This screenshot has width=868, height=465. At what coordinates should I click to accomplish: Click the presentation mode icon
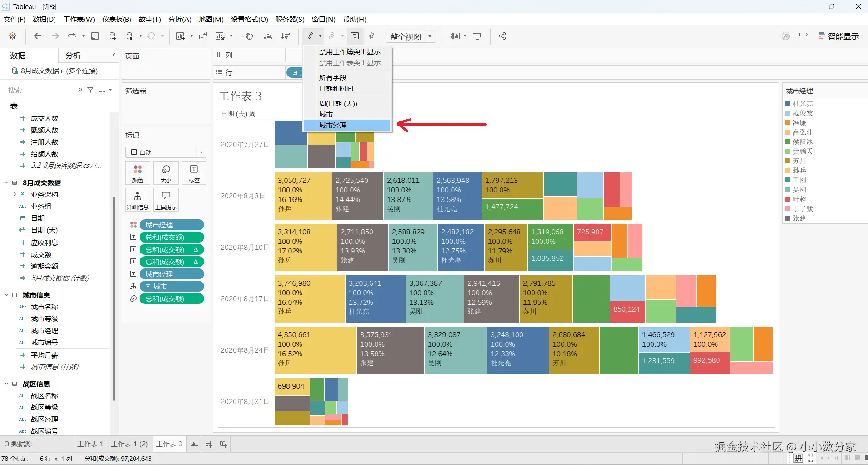[x=477, y=36]
